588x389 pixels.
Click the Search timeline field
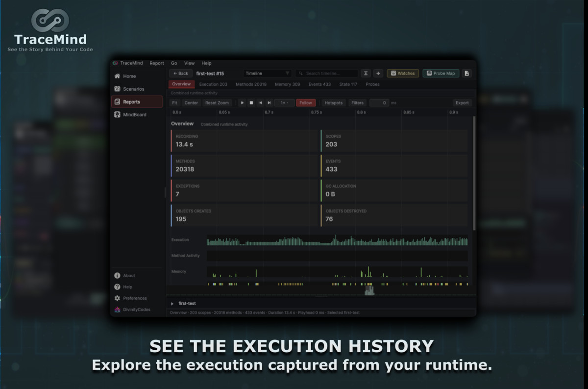pyautogui.click(x=326, y=73)
